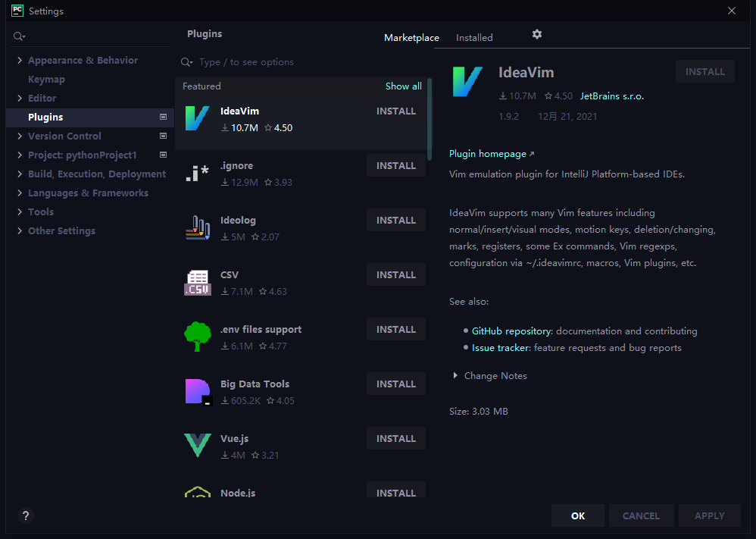Expand Languages & Frameworks tree node
The height and width of the screenshot is (539, 756).
click(20, 193)
